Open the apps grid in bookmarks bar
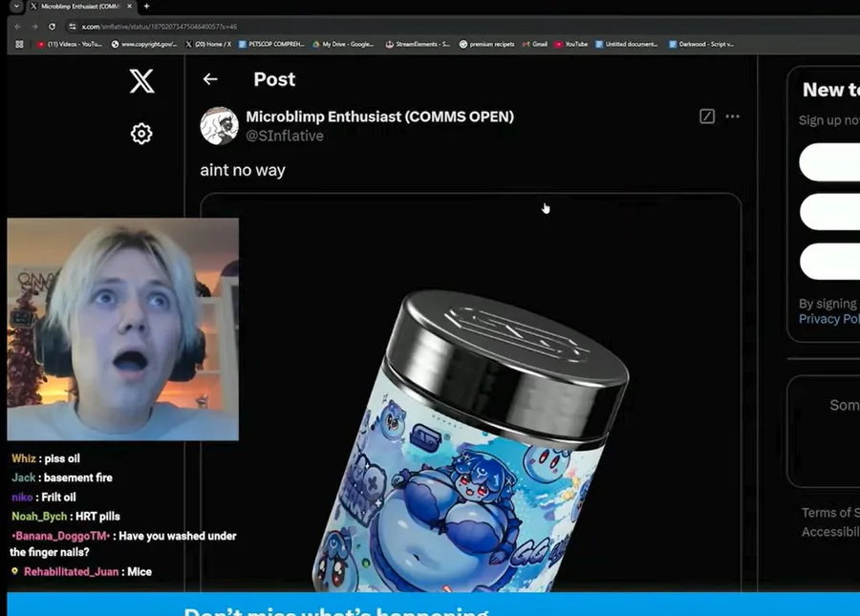Screen dimensions: 860x616 [x=19, y=44]
